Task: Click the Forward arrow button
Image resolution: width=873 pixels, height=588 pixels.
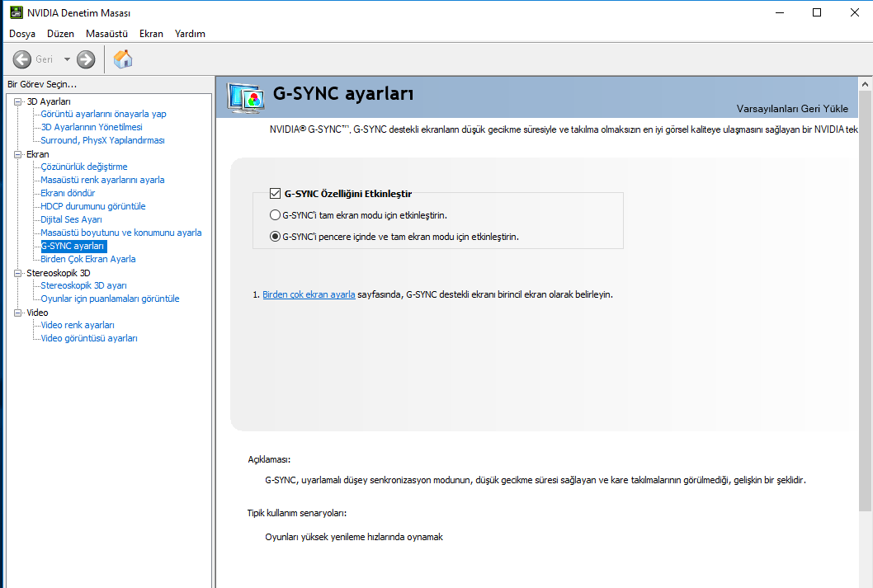Action: pyautogui.click(x=86, y=59)
